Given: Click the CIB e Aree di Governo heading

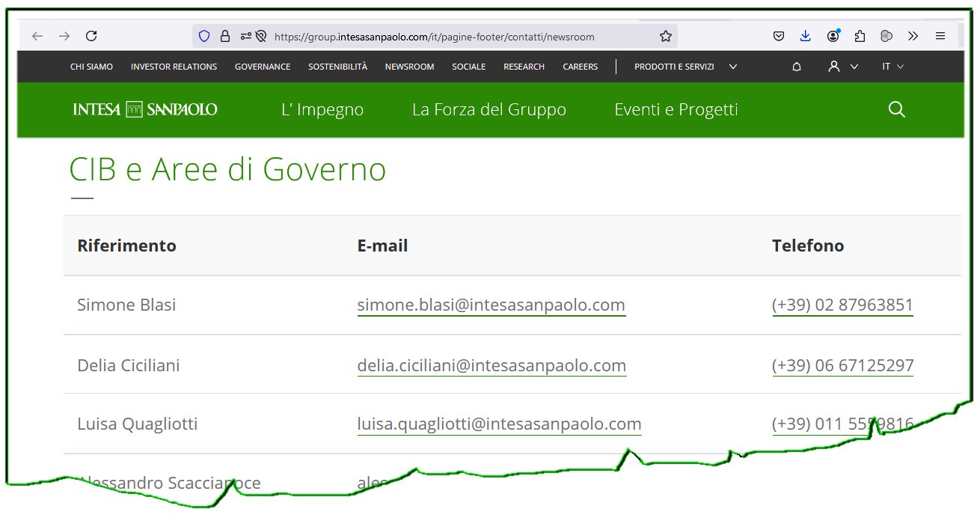Looking at the screenshot, I should [x=227, y=170].
